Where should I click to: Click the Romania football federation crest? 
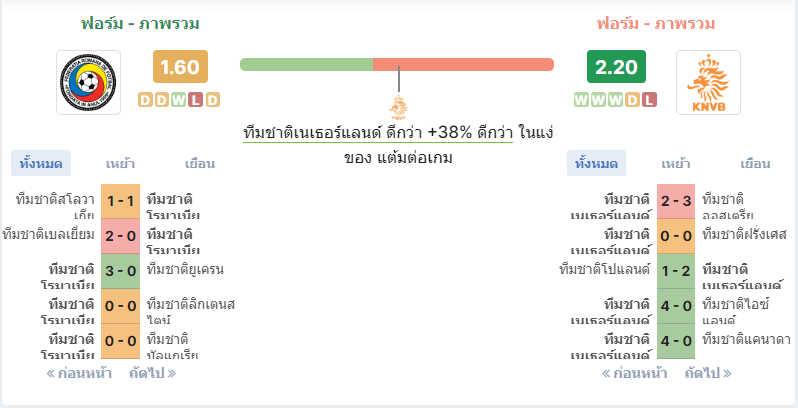pyautogui.click(x=89, y=82)
